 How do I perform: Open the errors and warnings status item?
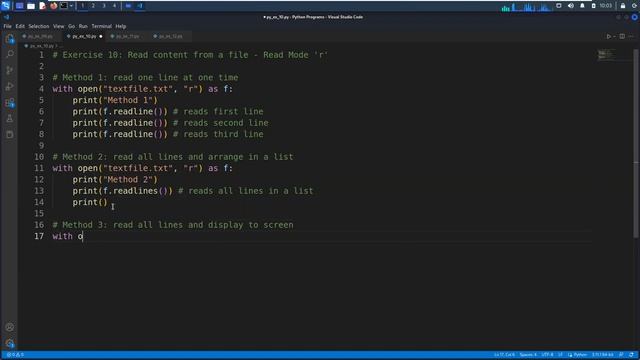15,355
